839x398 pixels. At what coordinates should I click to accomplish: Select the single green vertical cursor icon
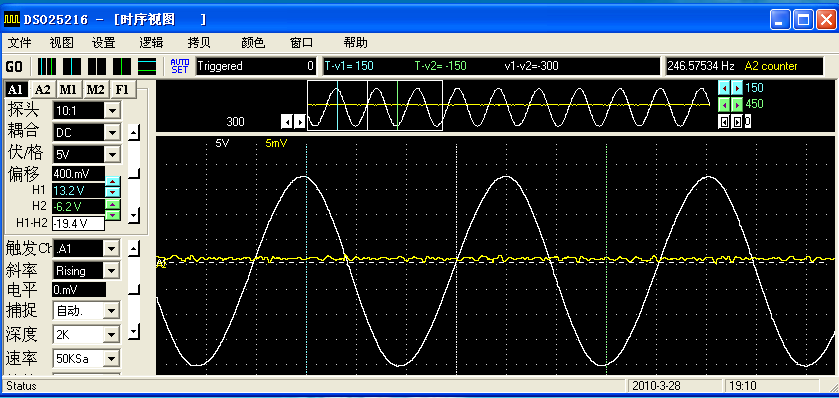point(122,66)
